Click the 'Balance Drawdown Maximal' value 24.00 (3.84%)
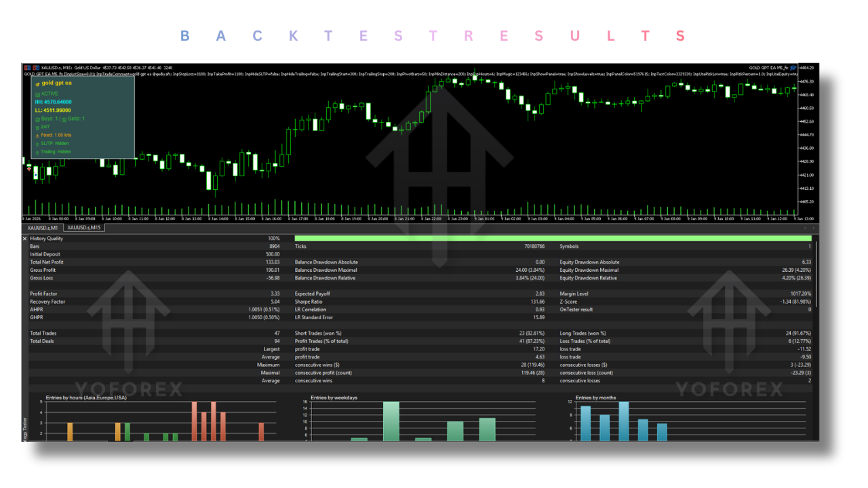This screenshot has height=488, width=868. pyautogui.click(x=531, y=270)
